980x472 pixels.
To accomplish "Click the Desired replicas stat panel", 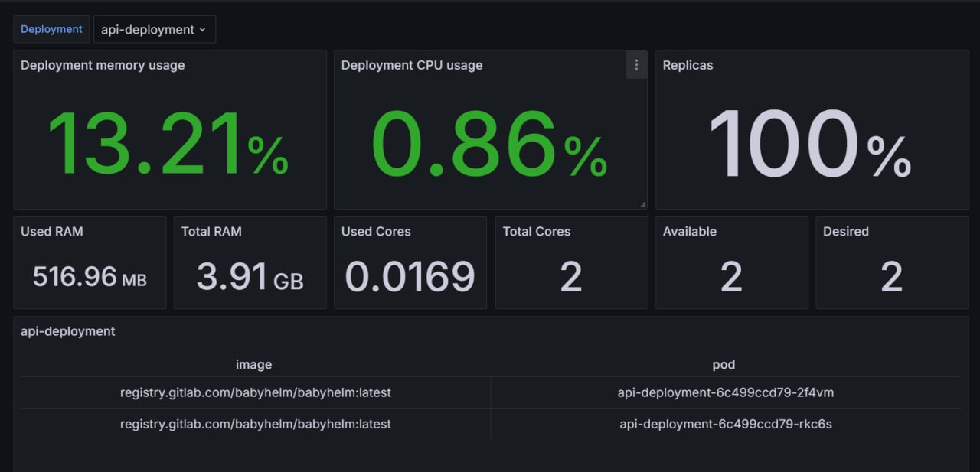I will (x=892, y=262).
